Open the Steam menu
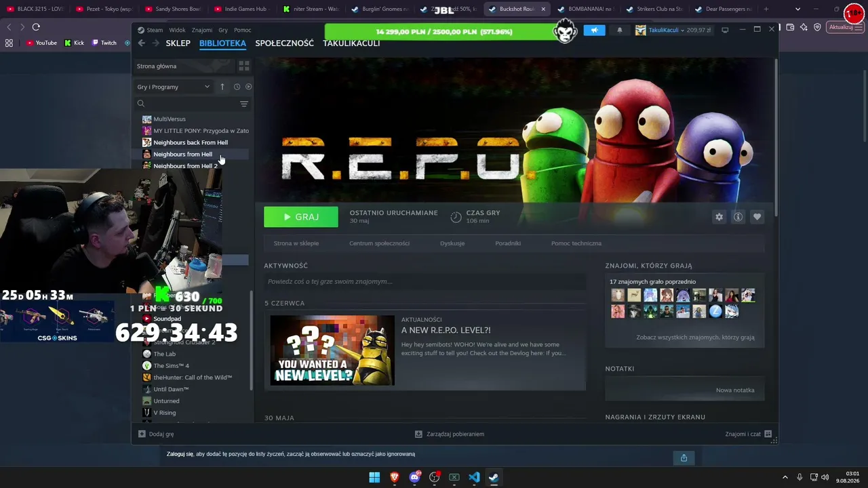Image resolution: width=868 pixels, height=488 pixels. (x=151, y=30)
